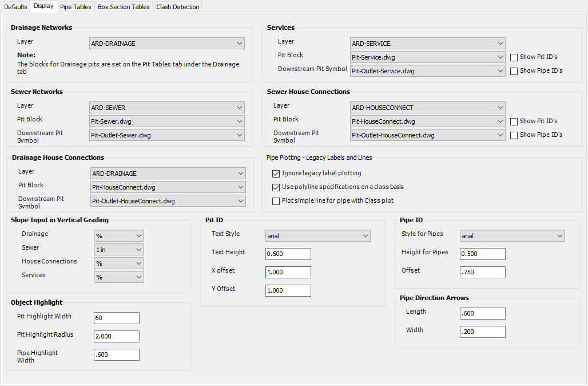Switch to the Defaults tab
The height and width of the screenshot is (386, 588).
(x=15, y=7)
